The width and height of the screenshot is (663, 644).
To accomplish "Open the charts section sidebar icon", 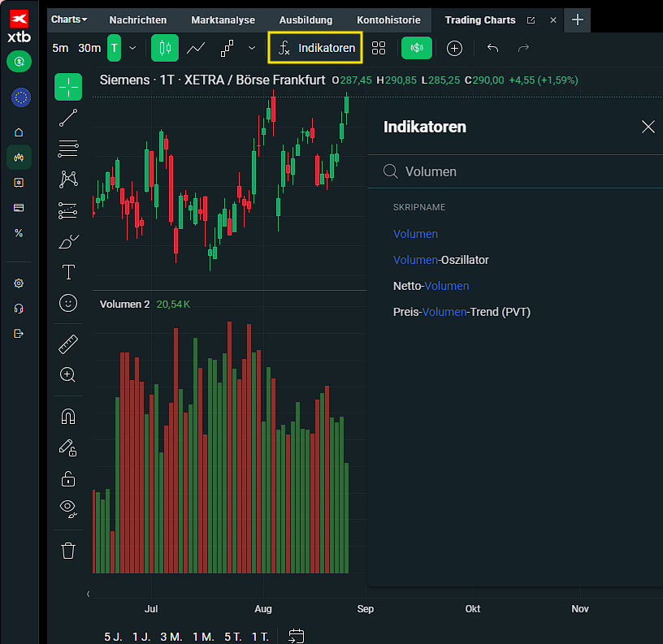I will (19, 158).
